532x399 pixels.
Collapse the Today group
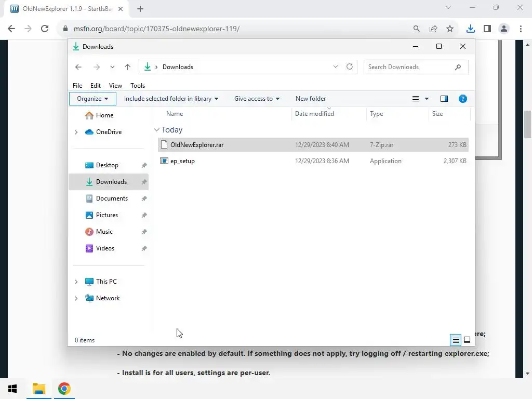tap(156, 130)
